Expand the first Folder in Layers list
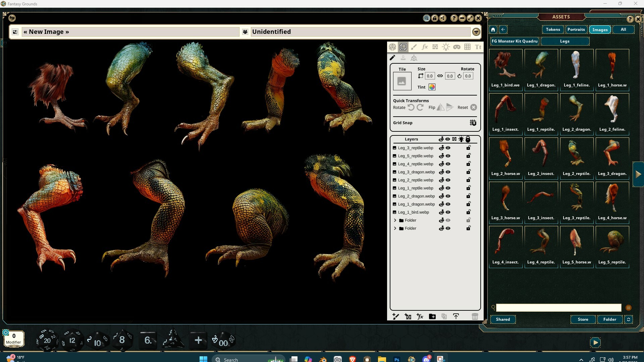The height and width of the screenshot is (362, 644). [395, 220]
